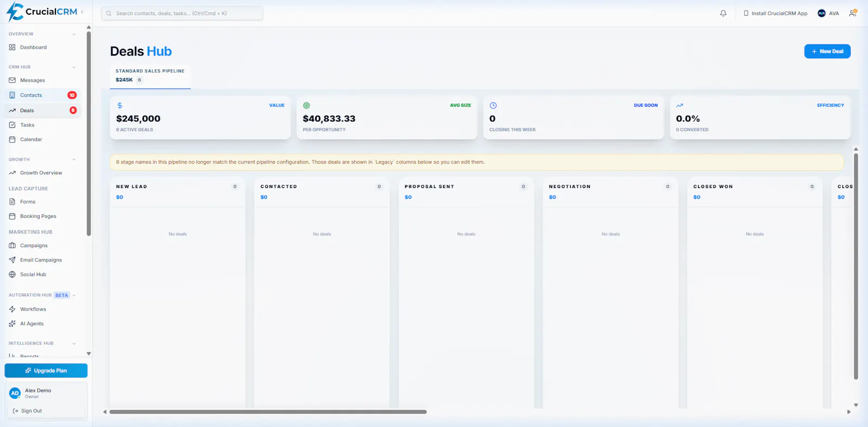
Task: Collapse the Automation Hub section
Action: 74,295
